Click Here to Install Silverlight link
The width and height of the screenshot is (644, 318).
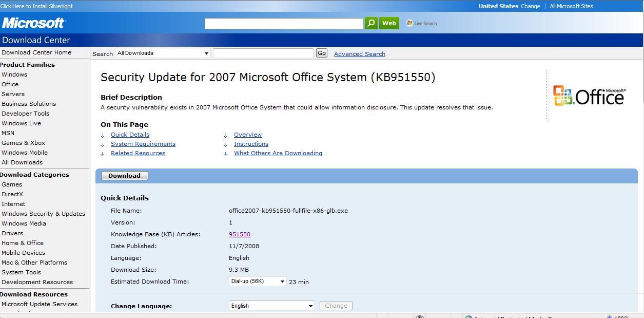pos(36,6)
